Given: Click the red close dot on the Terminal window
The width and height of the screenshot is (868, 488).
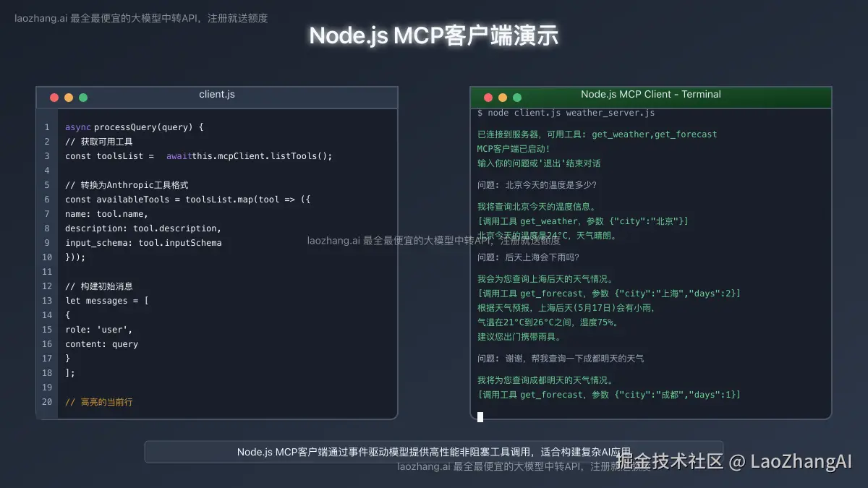Looking at the screenshot, I should tap(488, 96).
